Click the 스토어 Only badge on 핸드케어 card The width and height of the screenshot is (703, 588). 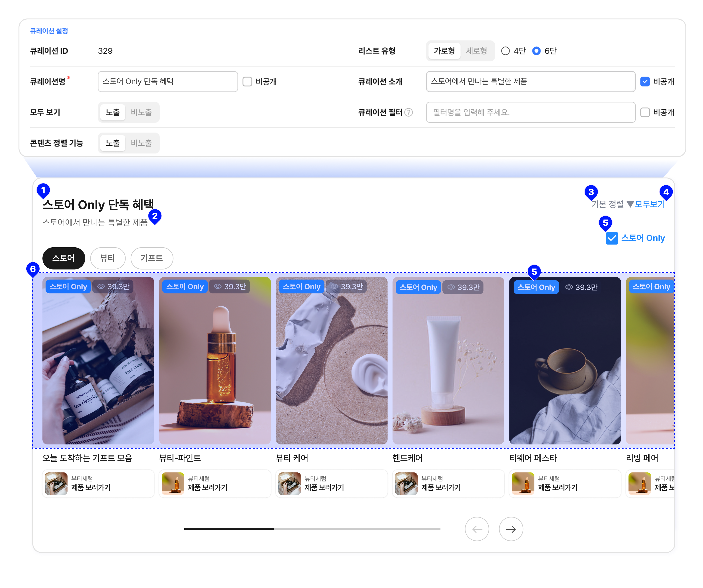click(419, 287)
